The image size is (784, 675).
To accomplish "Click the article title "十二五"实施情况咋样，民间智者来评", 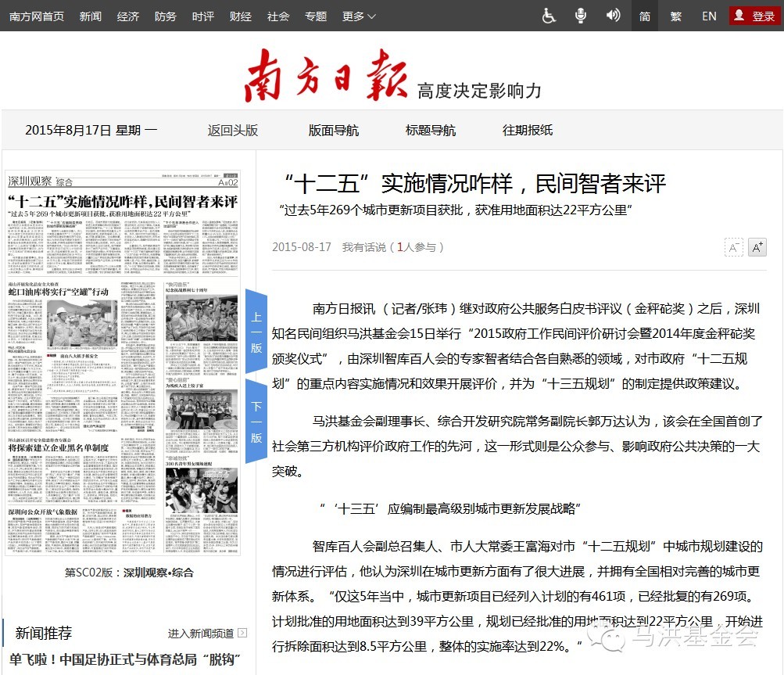I will [x=474, y=183].
